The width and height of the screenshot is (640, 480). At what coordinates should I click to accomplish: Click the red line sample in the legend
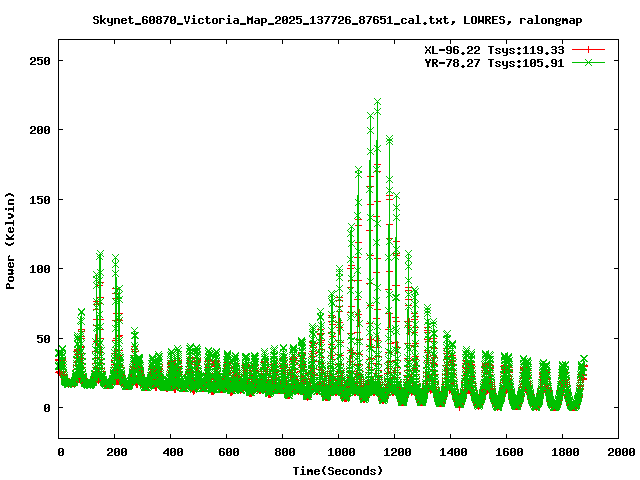(588, 50)
